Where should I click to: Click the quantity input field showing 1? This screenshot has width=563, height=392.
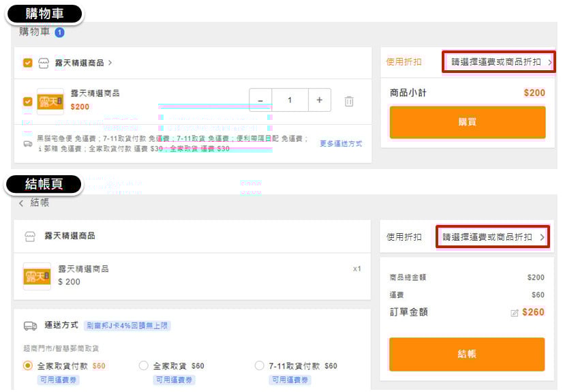pyautogui.click(x=290, y=100)
